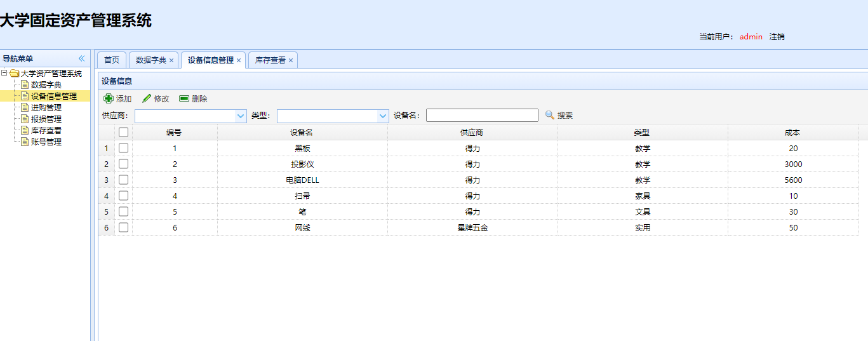The width and height of the screenshot is (868, 341).
Task: Click the 星牌五金 supplier cell
Action: coord(472,227)
